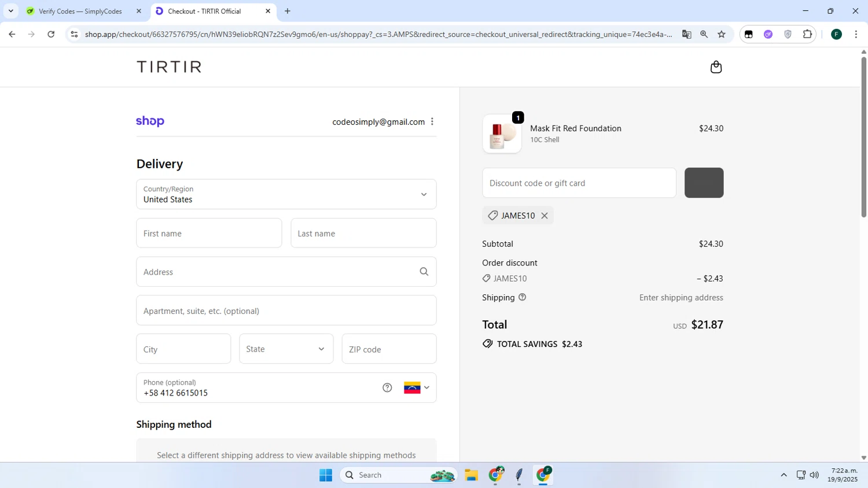Viewport: 868px width, 488px height.
Task: View site information icon in address bar
Action: pos(74,34)
